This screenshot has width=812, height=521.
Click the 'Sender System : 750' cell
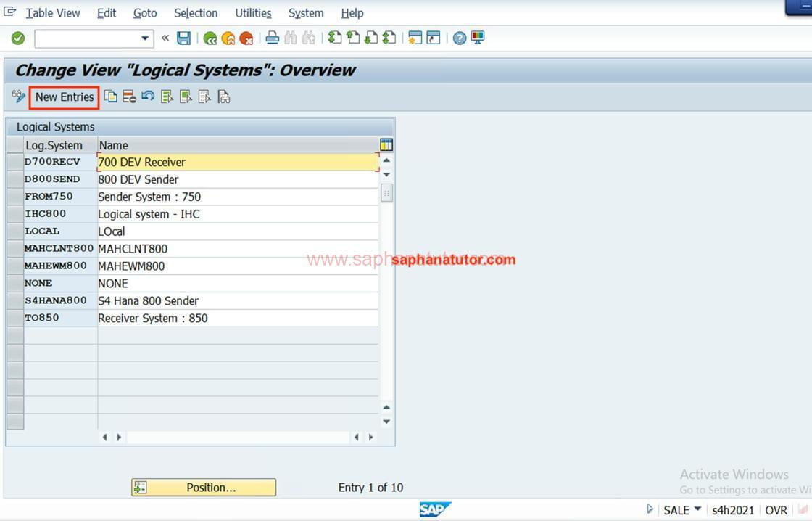pos(239,197)
